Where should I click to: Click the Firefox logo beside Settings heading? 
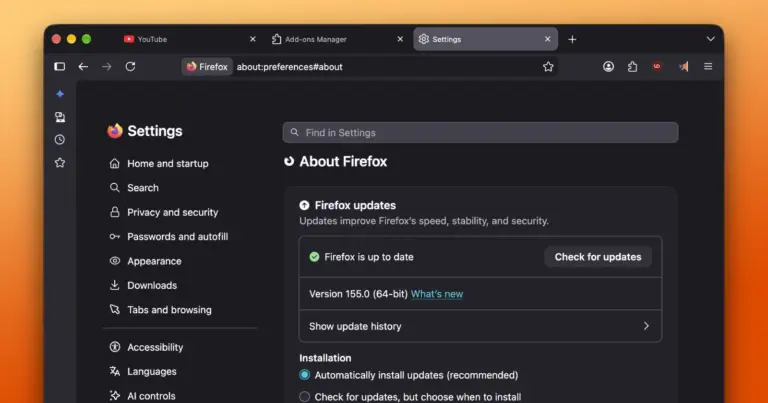coord(115,131)
